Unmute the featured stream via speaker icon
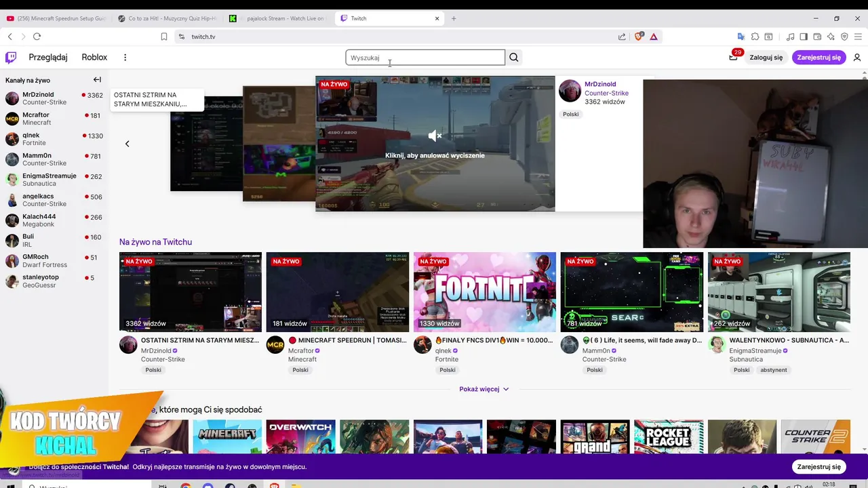Viewport: 868px width, 488px height. coord(435,136)
